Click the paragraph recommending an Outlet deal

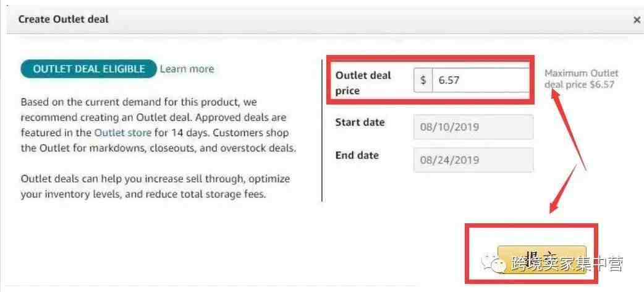[158, 125]
